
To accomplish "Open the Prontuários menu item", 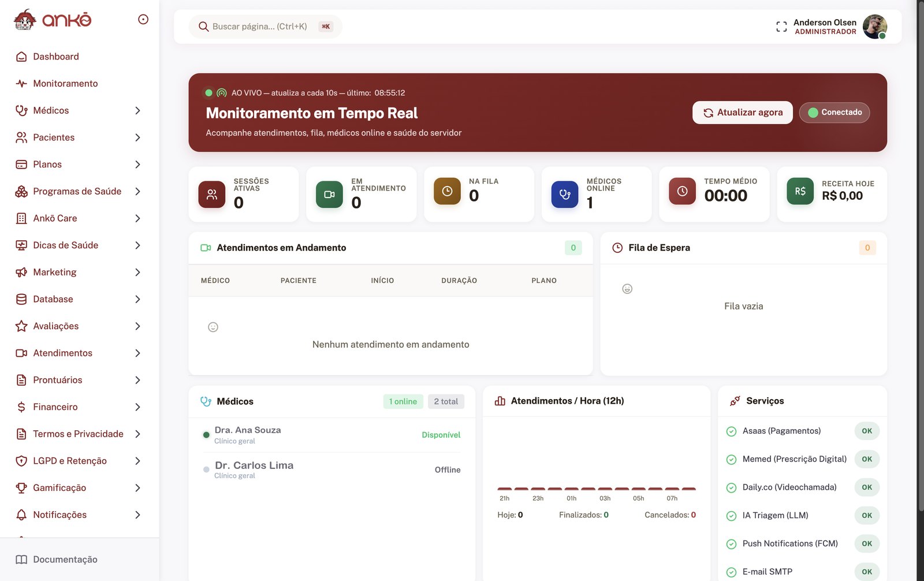I will [x=58, y=380].
